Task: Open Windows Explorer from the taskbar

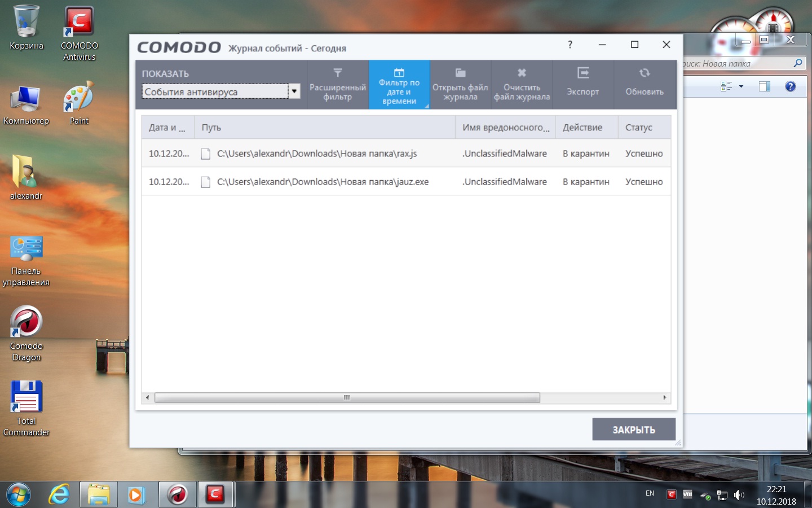Action: 99,495
